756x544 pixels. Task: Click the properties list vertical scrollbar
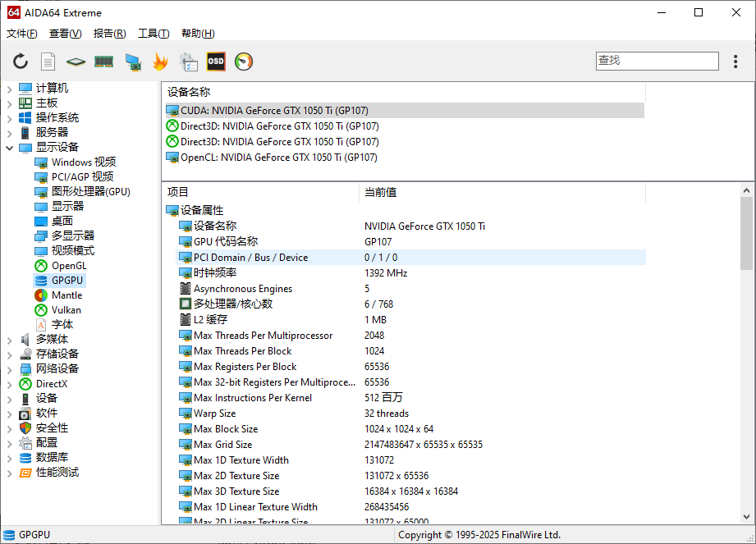click(x=746, y=353)
